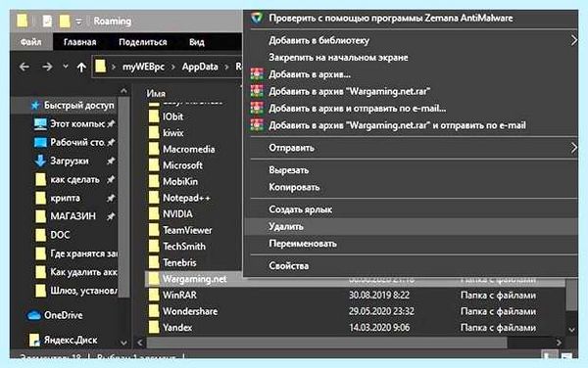Select the WinRAR folder
This screenshot has width=588, height=368.
[179, 295]
